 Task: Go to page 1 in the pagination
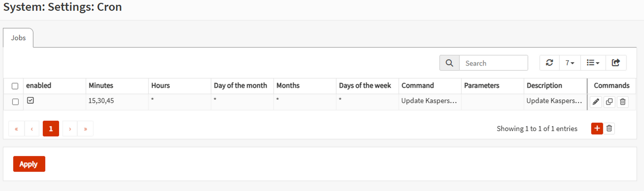pos(51,129)
